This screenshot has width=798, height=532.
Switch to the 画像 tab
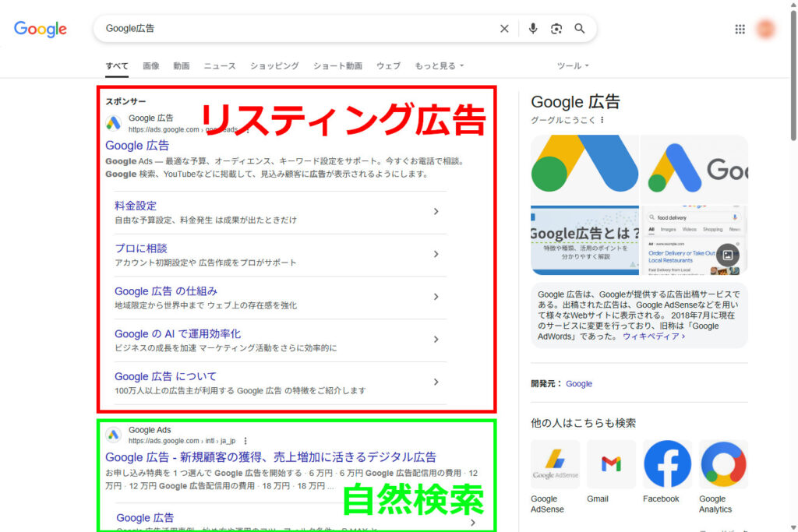click(150, 66)
